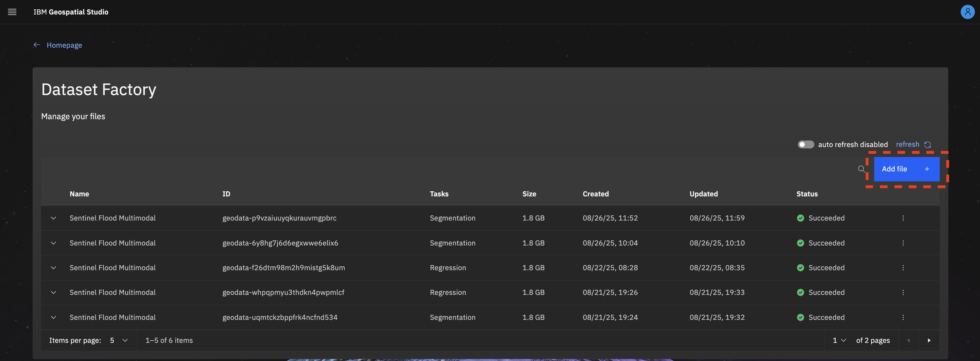980x361 pixels.
Task: Click the Status column header
Action: (x=806, y=194)
